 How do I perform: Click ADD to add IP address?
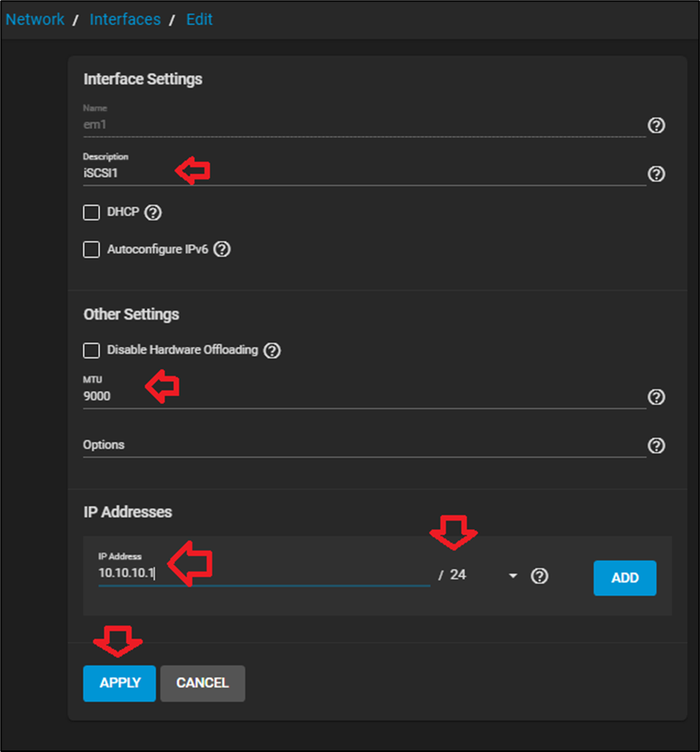[624, 578]
